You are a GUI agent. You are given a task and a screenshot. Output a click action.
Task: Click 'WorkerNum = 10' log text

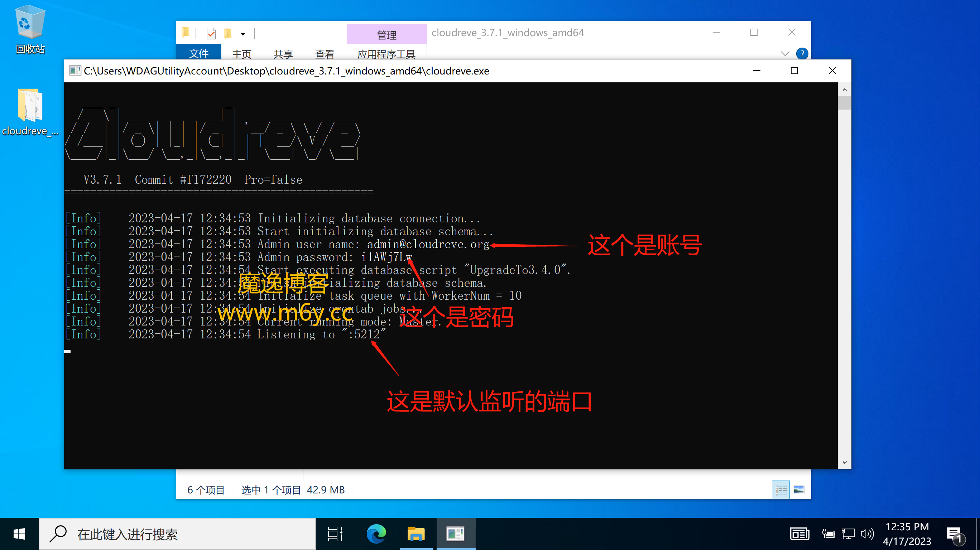(476, 295)
